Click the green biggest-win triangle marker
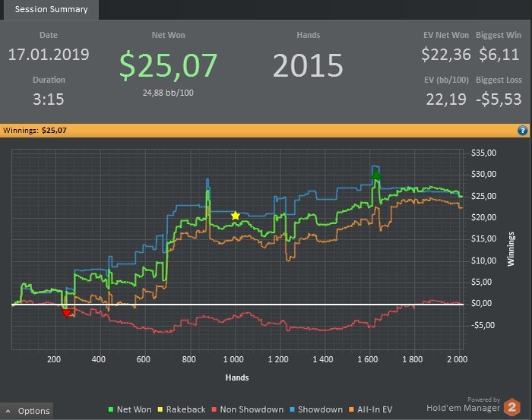Screen dimensions: 532x420 (376, 175)
